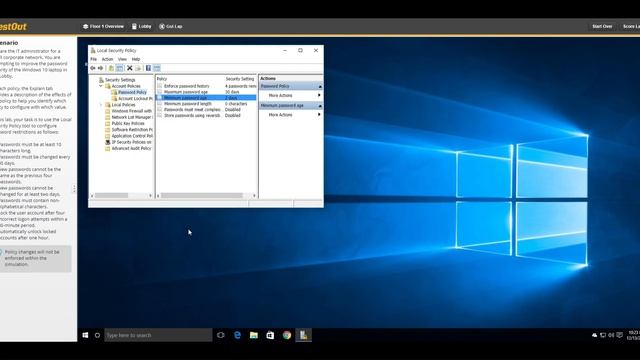The width and height of the screenshot is (640, 360).
Task: Open Task View from the taskbar
Action: coord(221,335)
